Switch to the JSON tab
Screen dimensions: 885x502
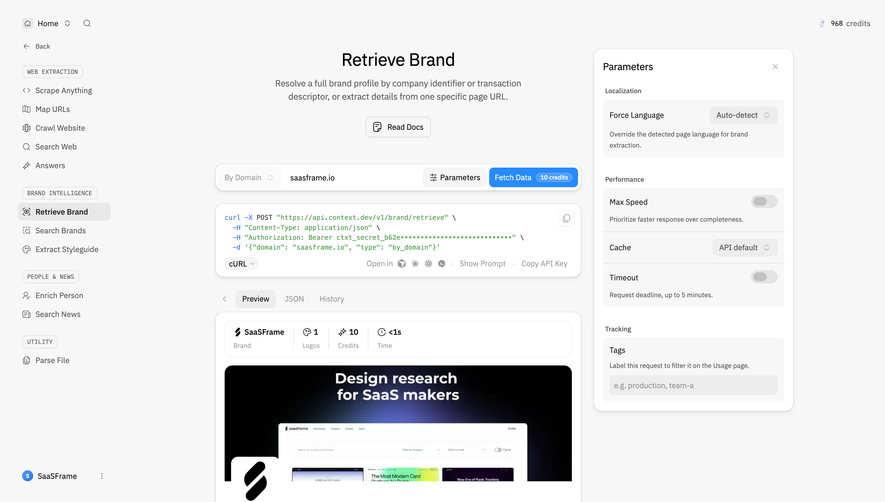(294, 299)
